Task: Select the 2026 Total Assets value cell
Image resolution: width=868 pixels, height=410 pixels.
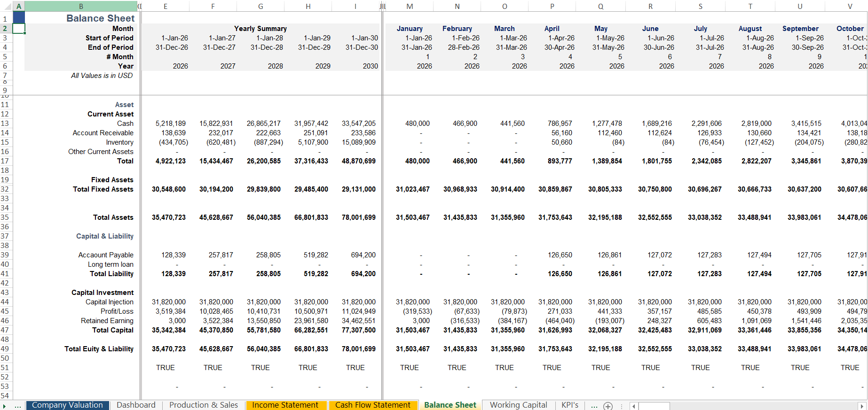Action: [168, 217]
